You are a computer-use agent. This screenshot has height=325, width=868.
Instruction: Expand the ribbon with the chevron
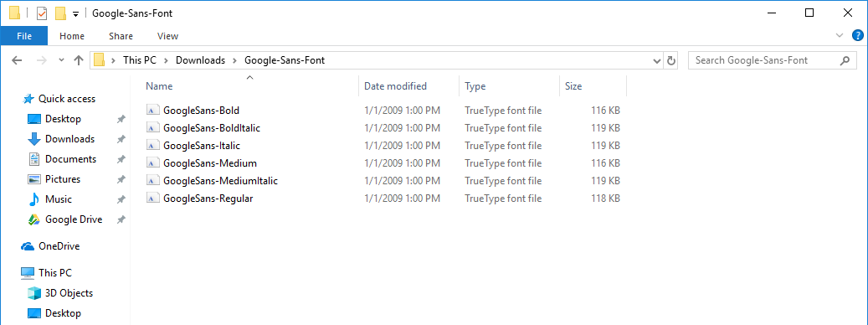click(x=840, y=36)
